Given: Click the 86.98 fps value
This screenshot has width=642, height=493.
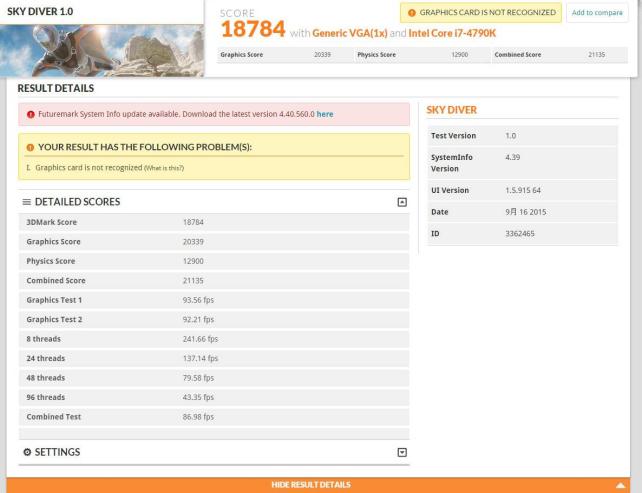Looking at the screenshot, I should (x=198, y=417).
